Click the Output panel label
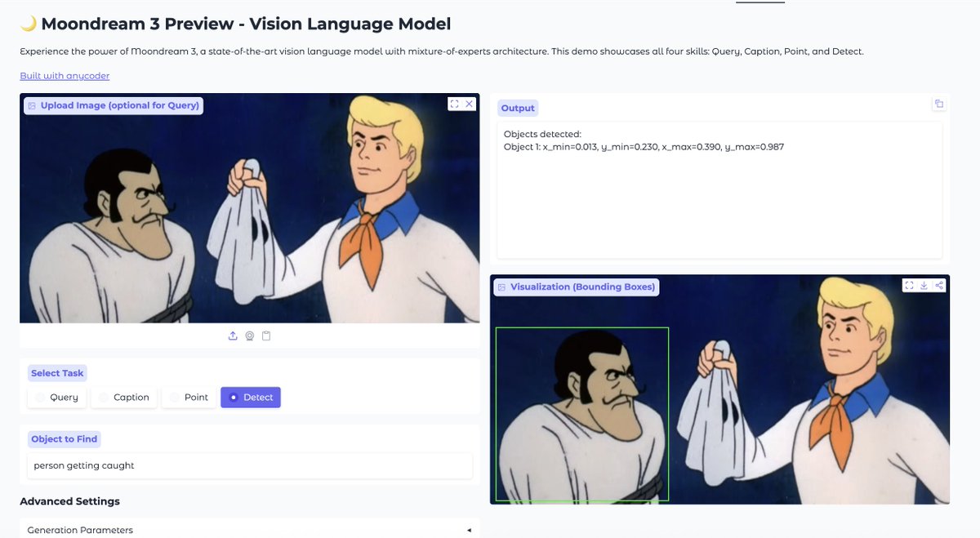980x538 pixels. [518, 108]
